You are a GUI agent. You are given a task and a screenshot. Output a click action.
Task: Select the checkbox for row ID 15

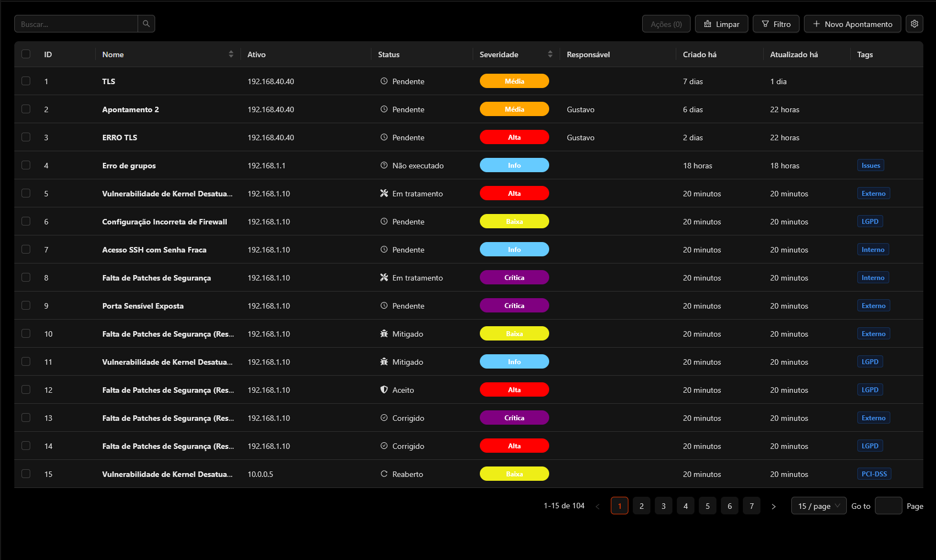click(26, 474)
